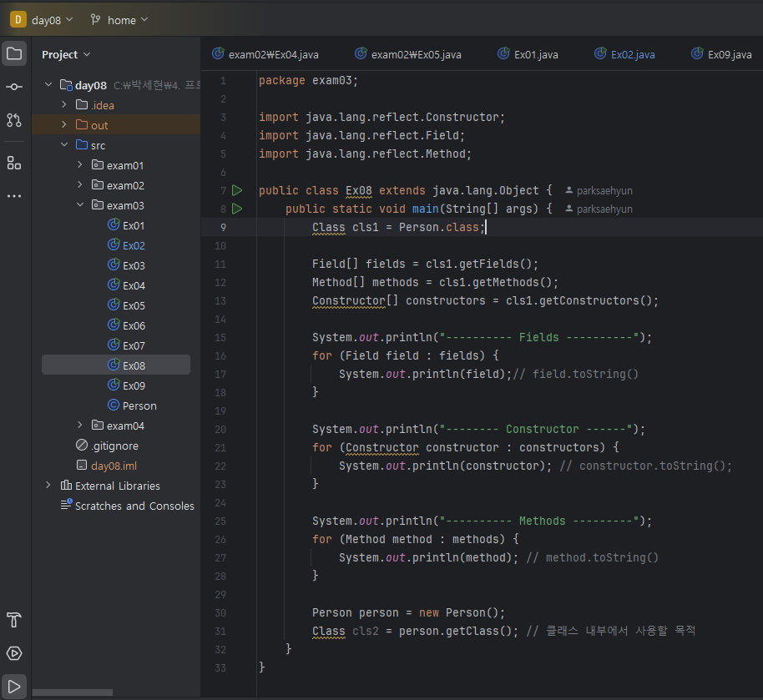Open the home branch dropdown
The height and width of the screenshot is (700, 763).
pyautogui.click(x=119, y=20)
